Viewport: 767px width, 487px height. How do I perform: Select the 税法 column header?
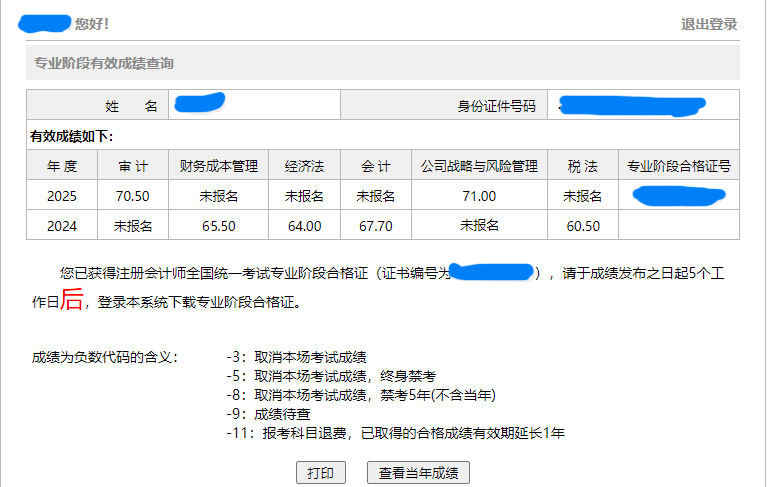582,166
